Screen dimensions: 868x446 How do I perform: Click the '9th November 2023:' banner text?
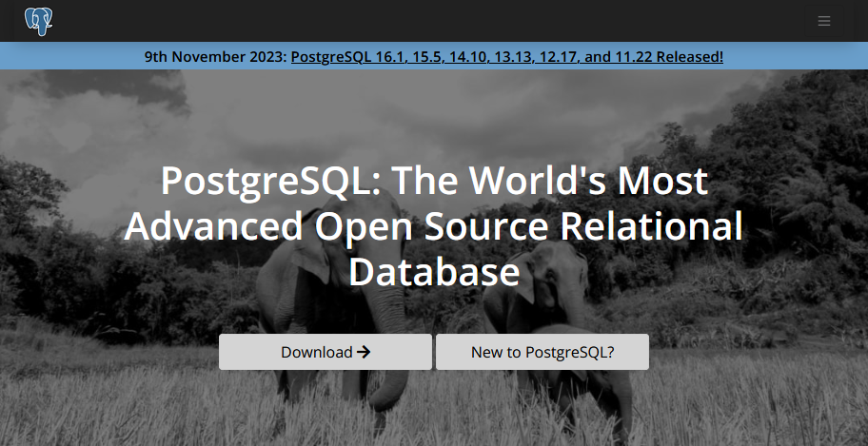pyautogui.click(x=216, y=56)
